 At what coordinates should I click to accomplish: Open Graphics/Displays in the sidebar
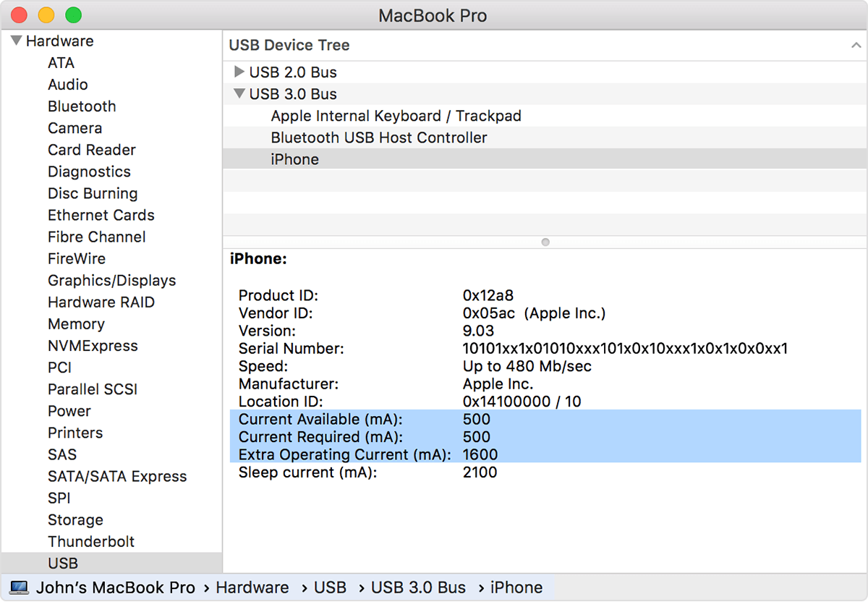111,280
